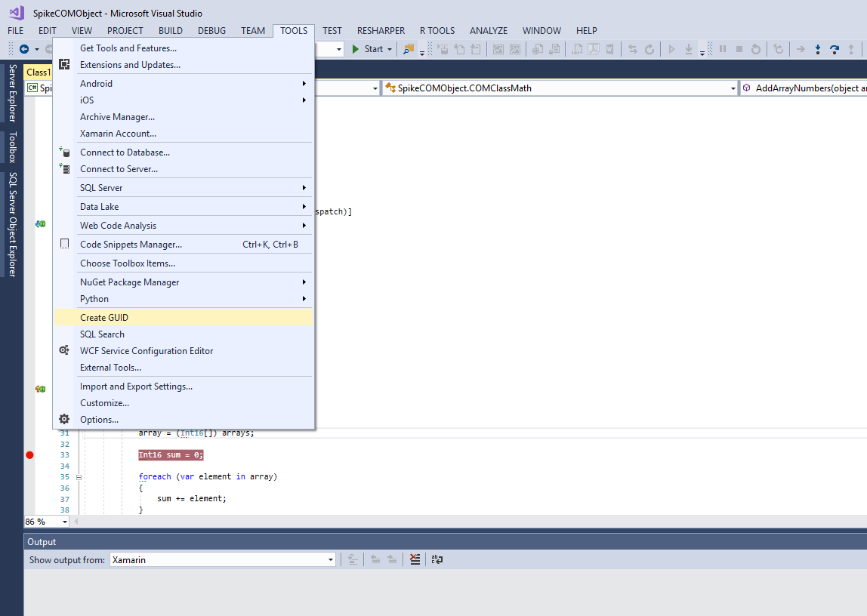Select External Tools menu item
Image resolution: width=867 pixels, height=616 pixels.
[184, 368]
